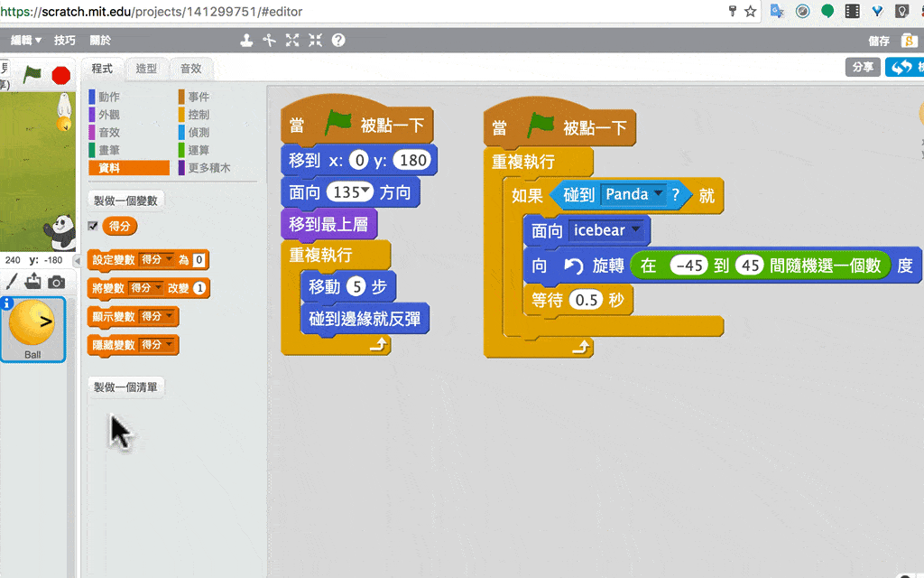Open the 編輯 menu
Viewport: 924px width, 578px height.
point(26,40)
